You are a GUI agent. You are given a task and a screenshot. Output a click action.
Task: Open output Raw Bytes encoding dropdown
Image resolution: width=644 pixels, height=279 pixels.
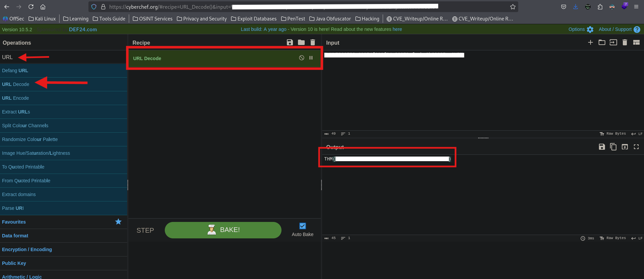click(613, 238)
